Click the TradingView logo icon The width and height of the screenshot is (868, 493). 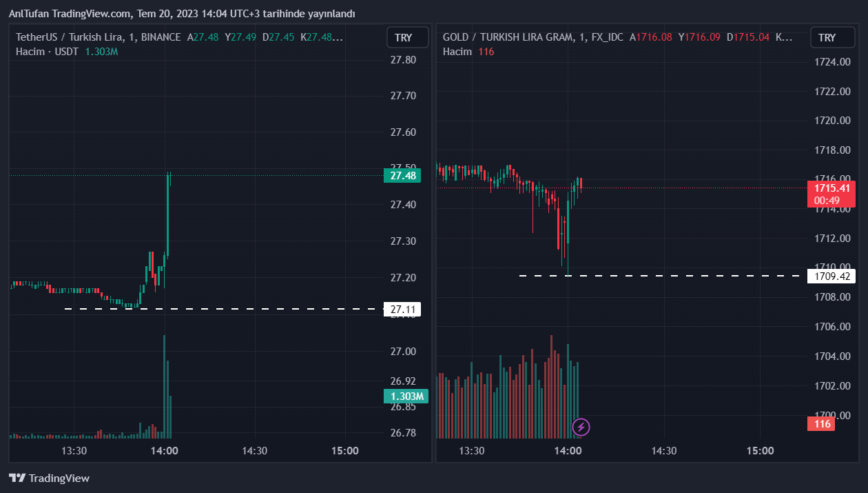pyautogui.click(x=18, y=478)
